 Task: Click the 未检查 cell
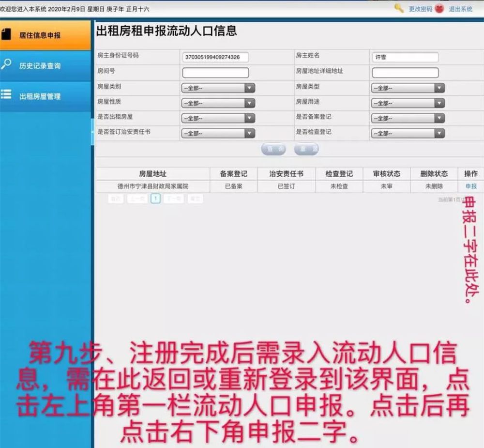point(339,186)
